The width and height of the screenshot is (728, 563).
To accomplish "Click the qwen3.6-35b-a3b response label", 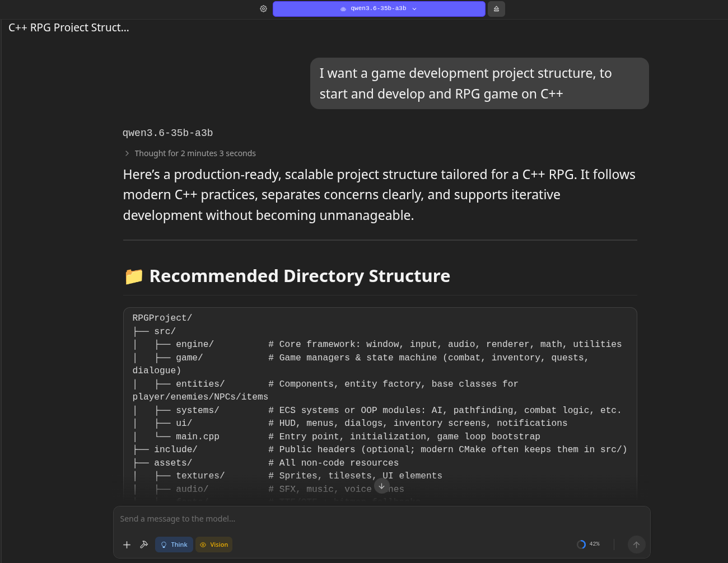I will 167,133.
